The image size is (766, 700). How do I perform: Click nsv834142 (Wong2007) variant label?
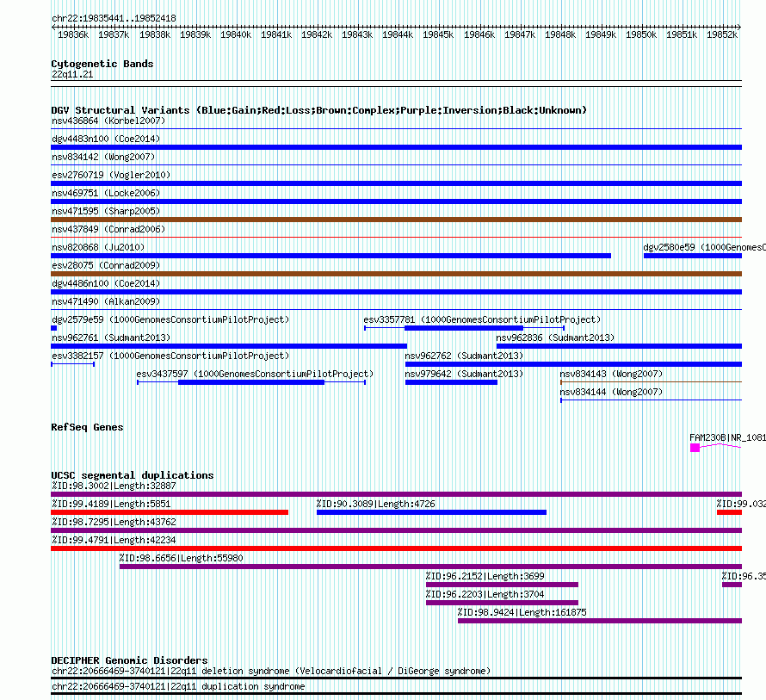tap(103, 157)
